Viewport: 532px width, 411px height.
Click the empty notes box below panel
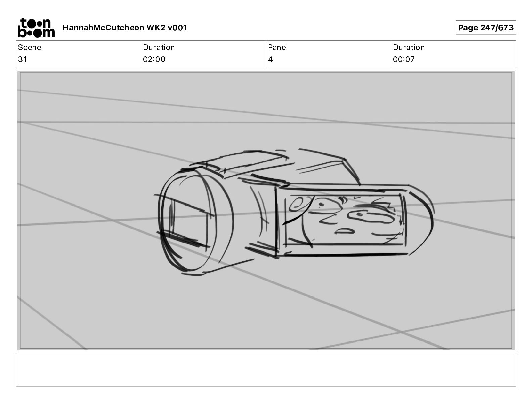(266, 370)
